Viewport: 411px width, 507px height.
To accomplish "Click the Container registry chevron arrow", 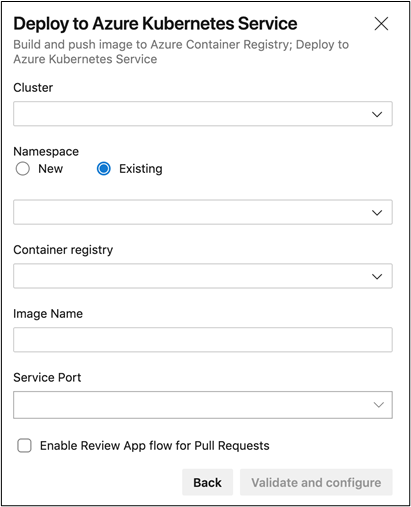I will click(377, 276).
